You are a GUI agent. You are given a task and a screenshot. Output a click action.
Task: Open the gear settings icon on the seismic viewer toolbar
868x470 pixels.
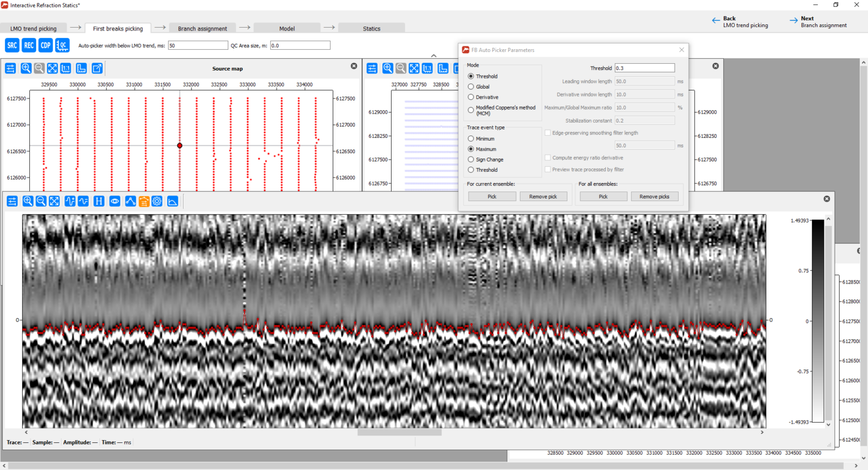click(x=157, y=201)
